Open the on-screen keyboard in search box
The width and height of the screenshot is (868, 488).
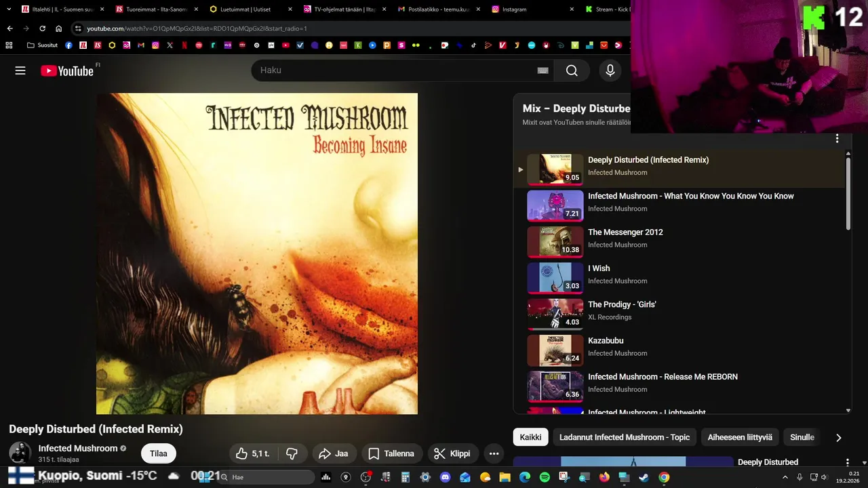click(x=542, y=70)
